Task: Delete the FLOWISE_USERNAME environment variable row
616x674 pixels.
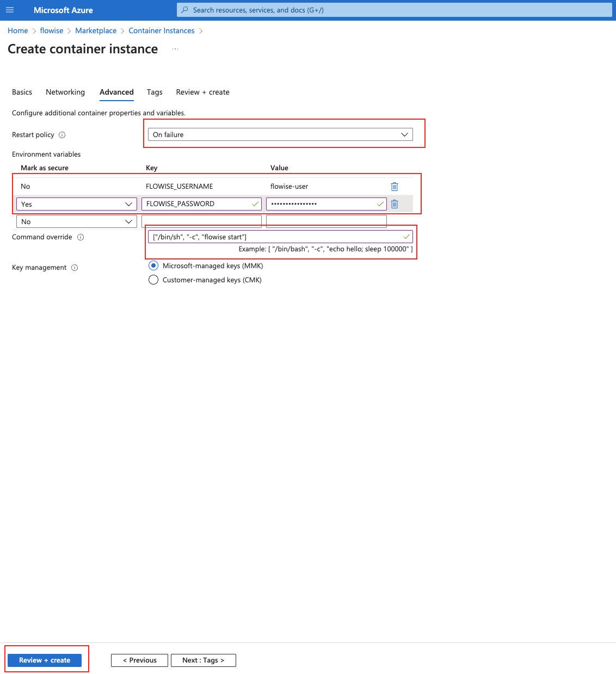Action: [395, 187]
